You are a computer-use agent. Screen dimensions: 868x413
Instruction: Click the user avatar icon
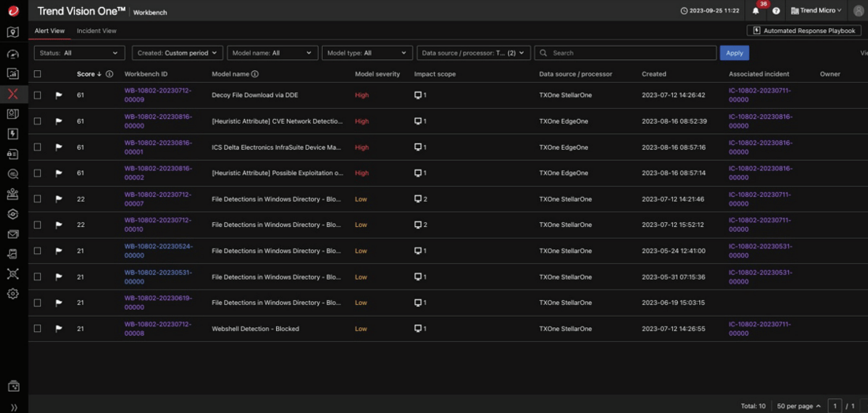(859, 11)
